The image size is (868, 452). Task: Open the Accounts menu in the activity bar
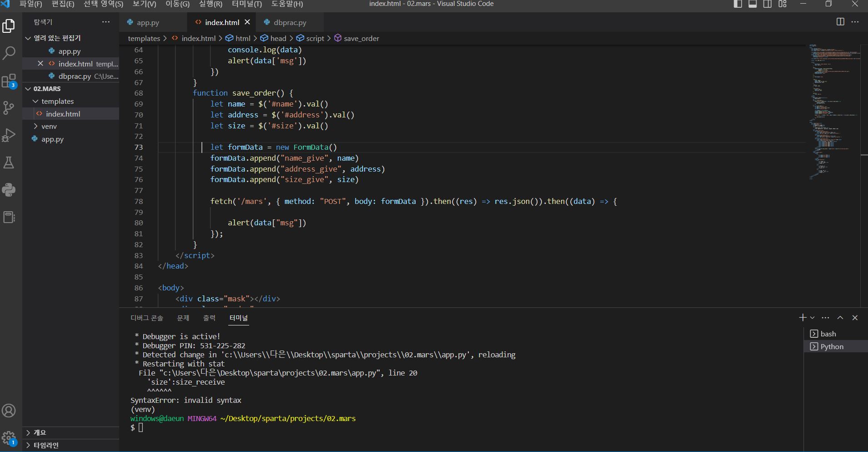coord(9,411)
